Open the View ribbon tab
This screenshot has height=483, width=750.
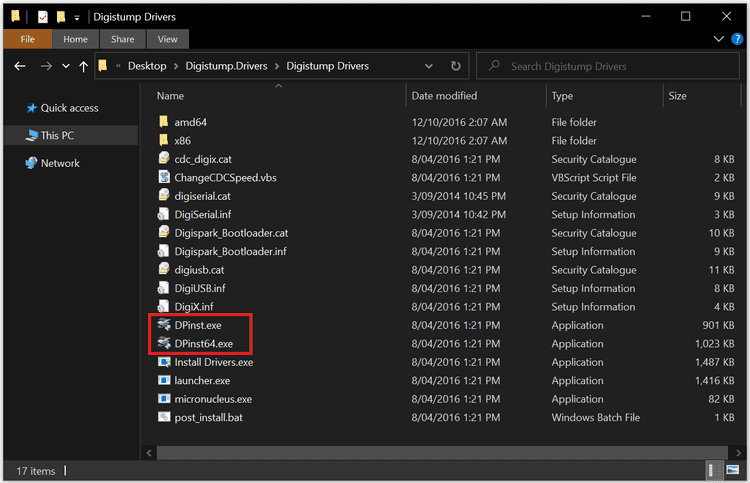[x=167, y=39]
